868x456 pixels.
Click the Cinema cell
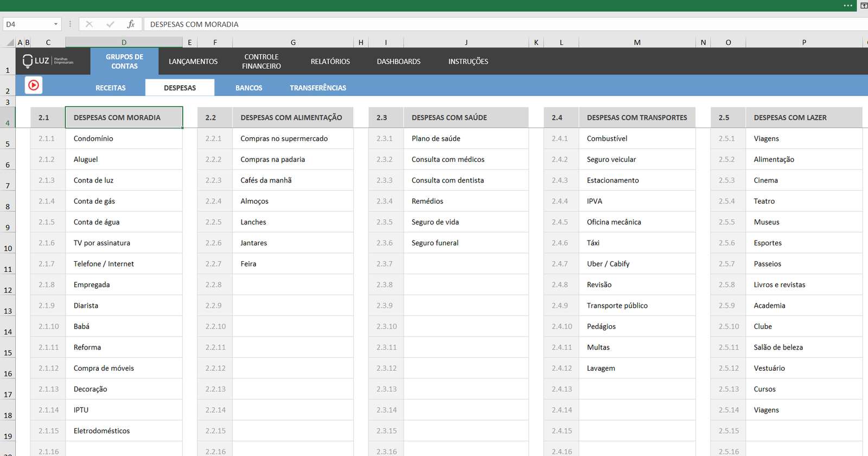click(x=804, y=180)
